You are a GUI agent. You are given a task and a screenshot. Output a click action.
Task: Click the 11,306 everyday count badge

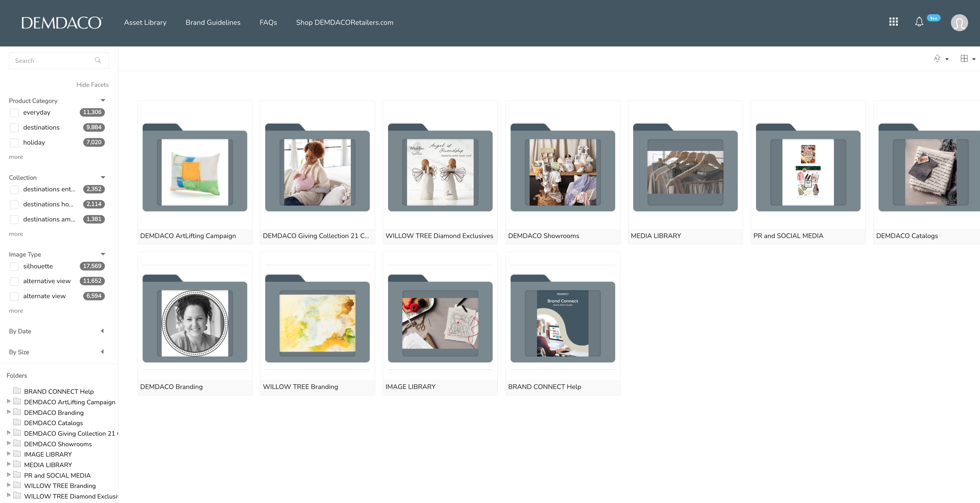pyautogui.click(x=92, y=112)
